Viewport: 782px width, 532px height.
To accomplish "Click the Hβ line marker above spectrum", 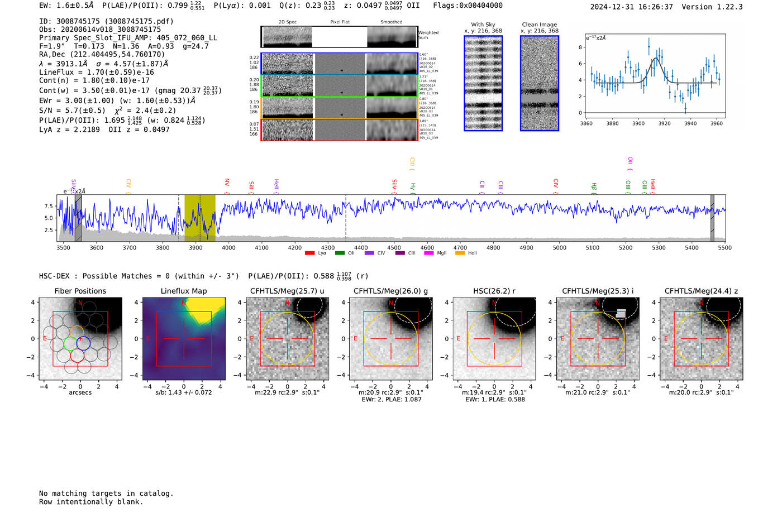I will click(594, 189).
